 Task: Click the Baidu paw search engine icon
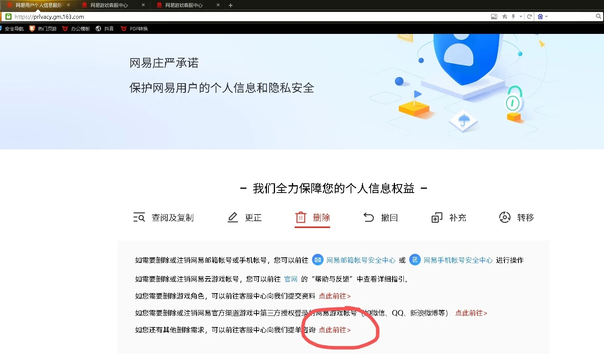pyautogui.click(x=540, y=17)
